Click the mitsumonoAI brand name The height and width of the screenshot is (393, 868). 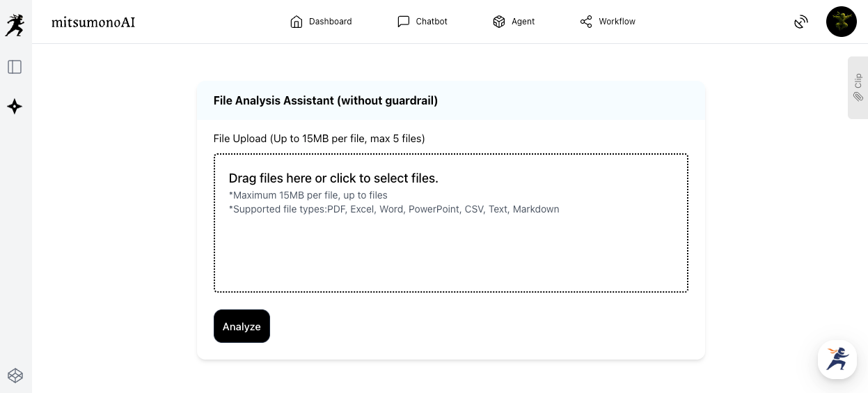pos(93,22)
